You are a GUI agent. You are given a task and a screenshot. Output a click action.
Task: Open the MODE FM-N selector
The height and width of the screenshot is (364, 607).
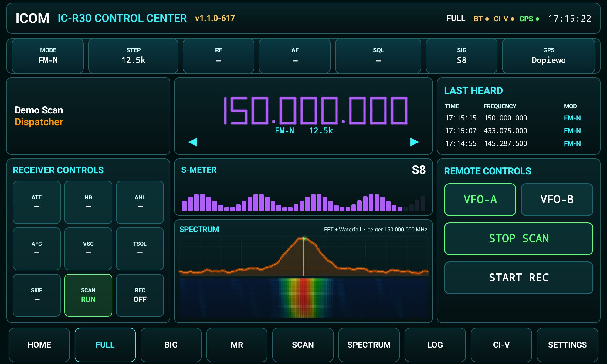[x=48, y=56]
